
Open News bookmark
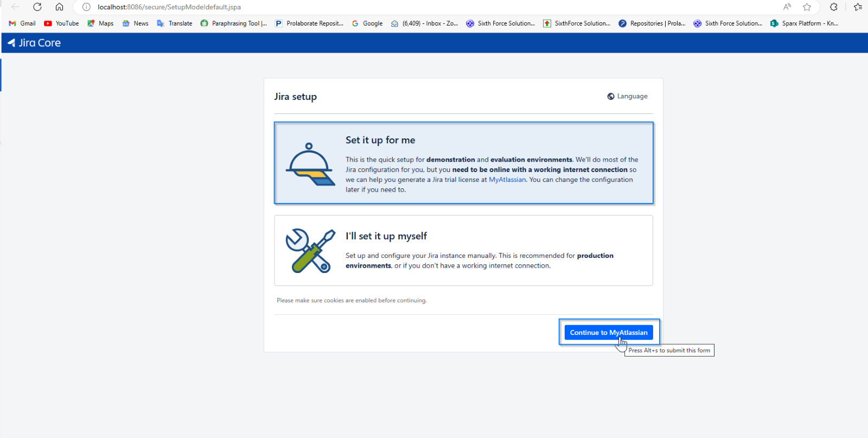(136, 23)
